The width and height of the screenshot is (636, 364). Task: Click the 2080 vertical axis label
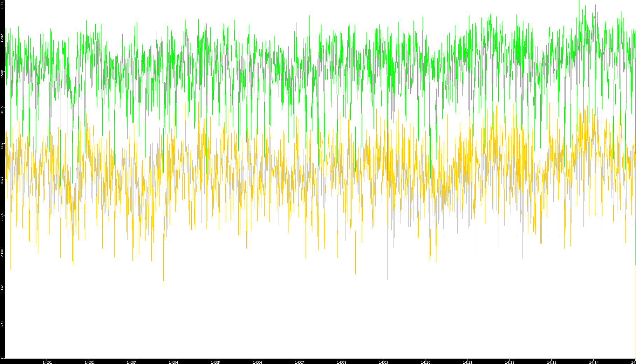tap(2, 253)
